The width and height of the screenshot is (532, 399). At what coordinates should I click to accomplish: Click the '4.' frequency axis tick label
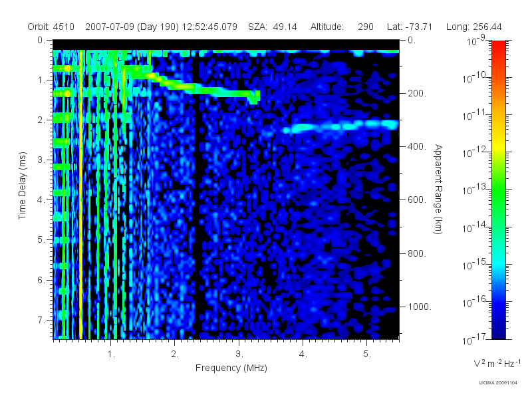(x=303, y=354)
